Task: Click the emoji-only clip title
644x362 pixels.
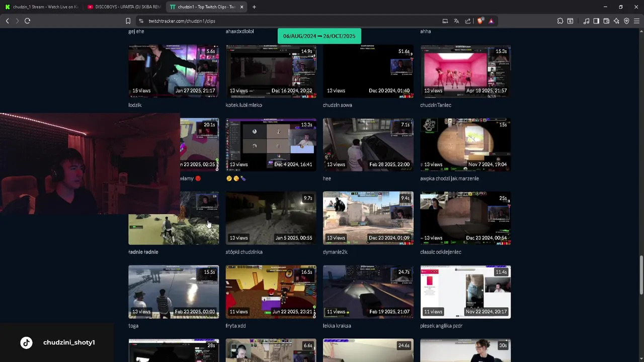Action: [x=236, y=178]
